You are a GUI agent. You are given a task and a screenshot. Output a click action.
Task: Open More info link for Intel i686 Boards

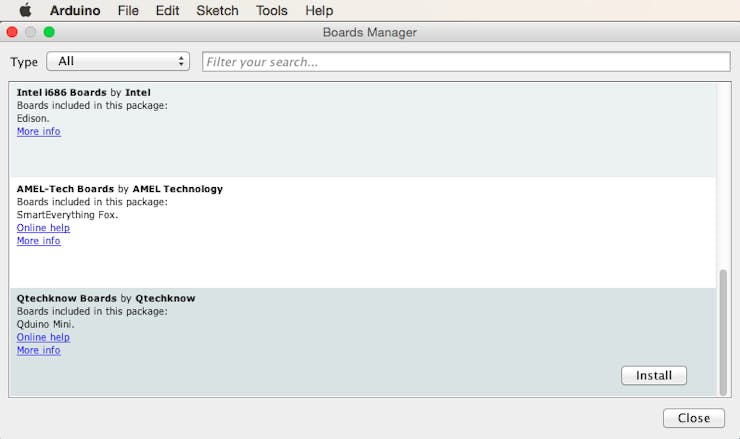coord(39,132)
